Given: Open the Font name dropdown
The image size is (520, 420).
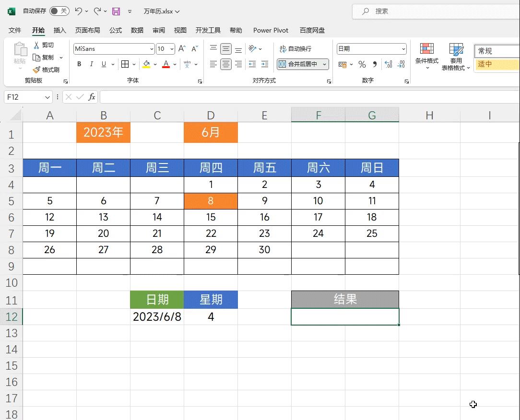Looking at the screenshot, I should click(x=151, y=48).
